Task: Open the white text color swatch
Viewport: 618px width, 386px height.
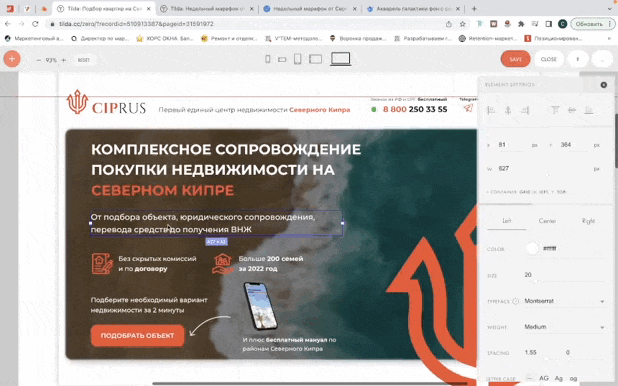Action: click(x=532, y=248)
